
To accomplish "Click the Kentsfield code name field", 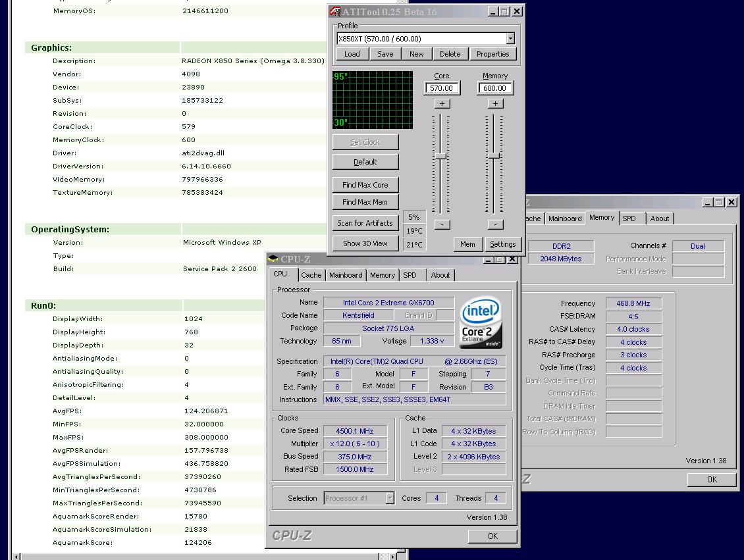I will (x=359, y=315).
